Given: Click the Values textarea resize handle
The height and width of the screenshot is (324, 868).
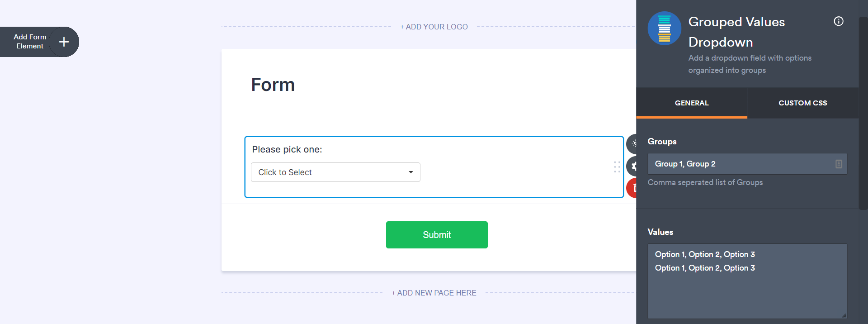Looking at the screenshot, I should [844, 315].
